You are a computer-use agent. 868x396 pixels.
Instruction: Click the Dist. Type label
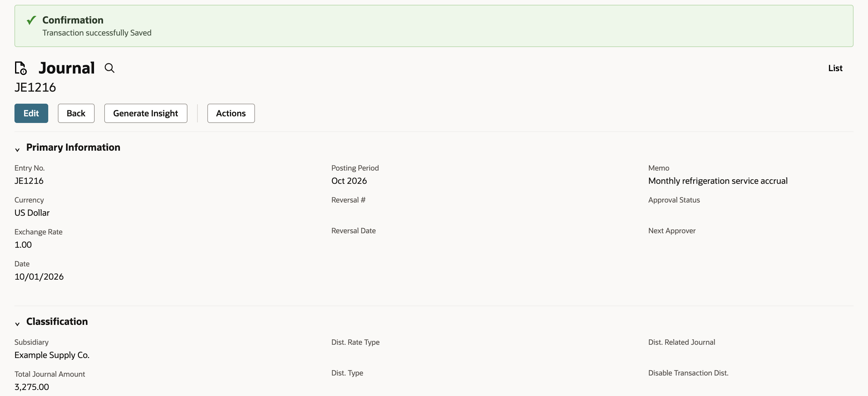click(347, 373)
